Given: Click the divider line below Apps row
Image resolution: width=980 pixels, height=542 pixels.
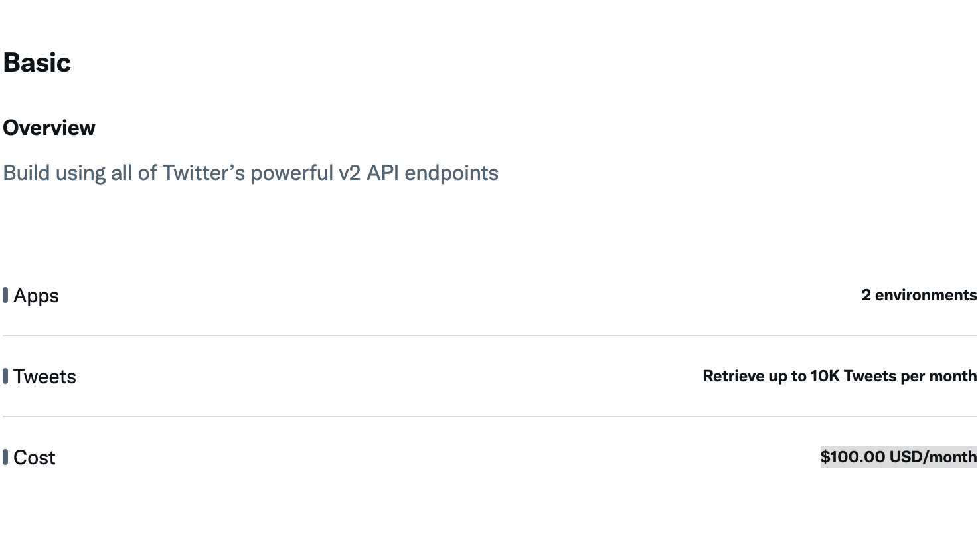Looking at the screenshot, I should click(x=490, y=335).
